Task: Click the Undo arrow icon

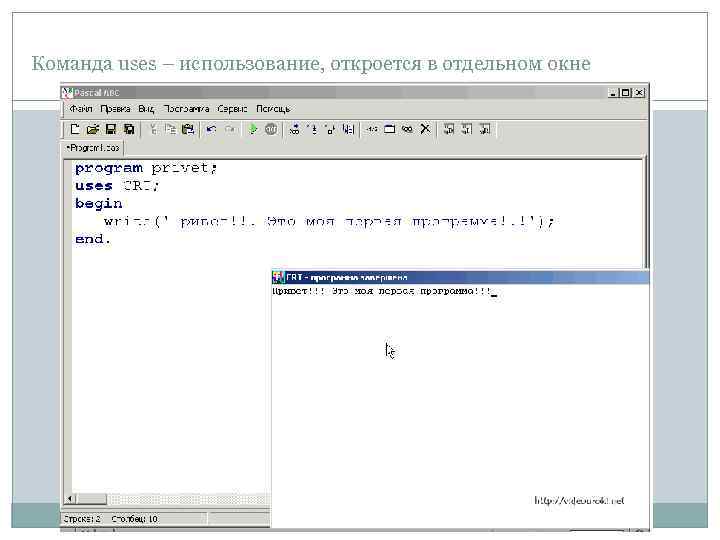Action: click(x=211, y=129)
